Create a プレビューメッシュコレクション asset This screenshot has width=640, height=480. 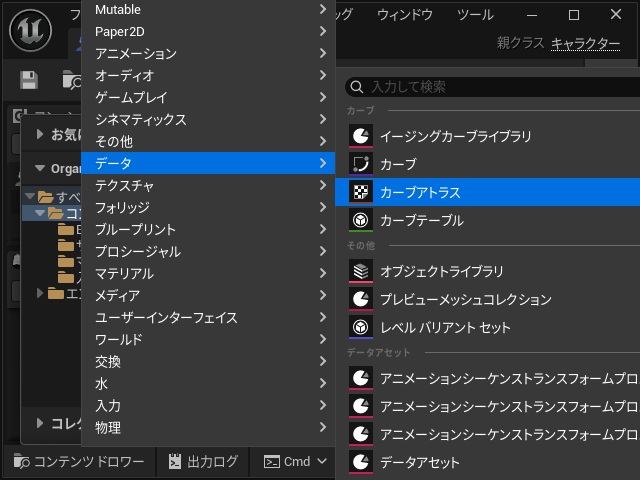[488, 299]
